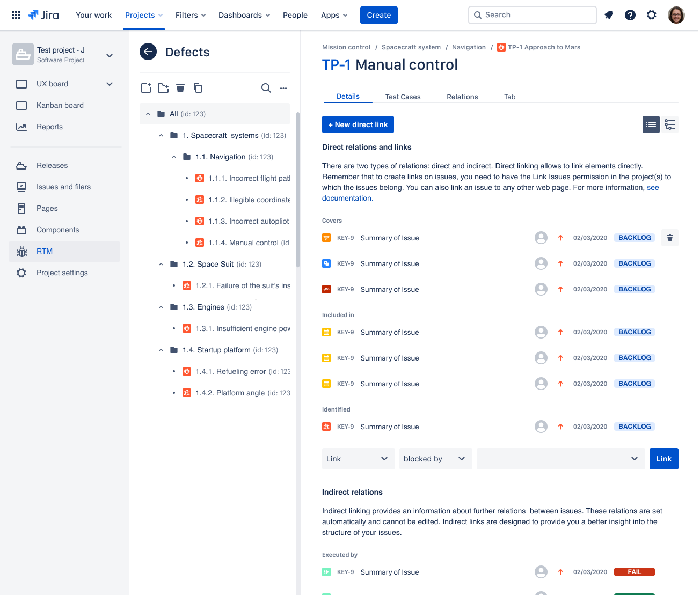This screenshot has height=595, width=700.
Task: Open the Jira app switcher grid icon
Action: (16, 15)
